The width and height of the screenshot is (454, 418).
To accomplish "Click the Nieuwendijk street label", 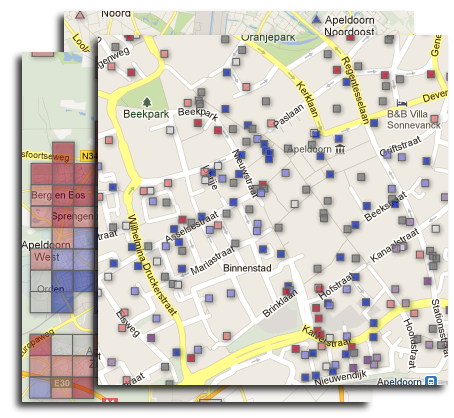I will [340, 377].
